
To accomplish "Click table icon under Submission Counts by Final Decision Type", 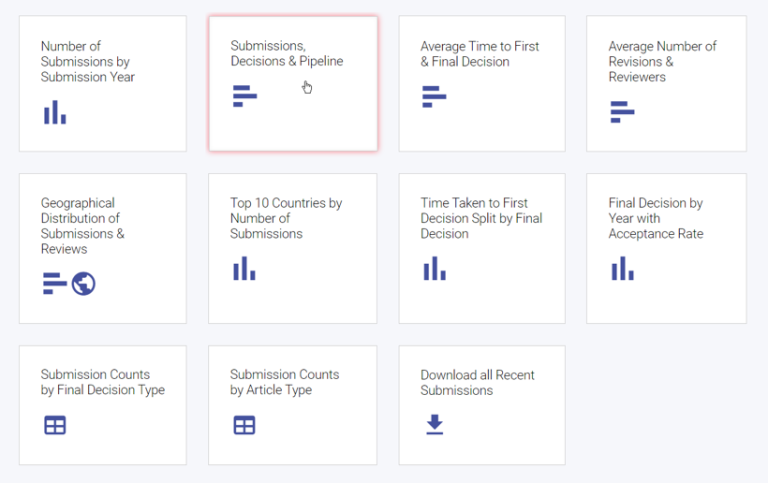I will point(55,425).
